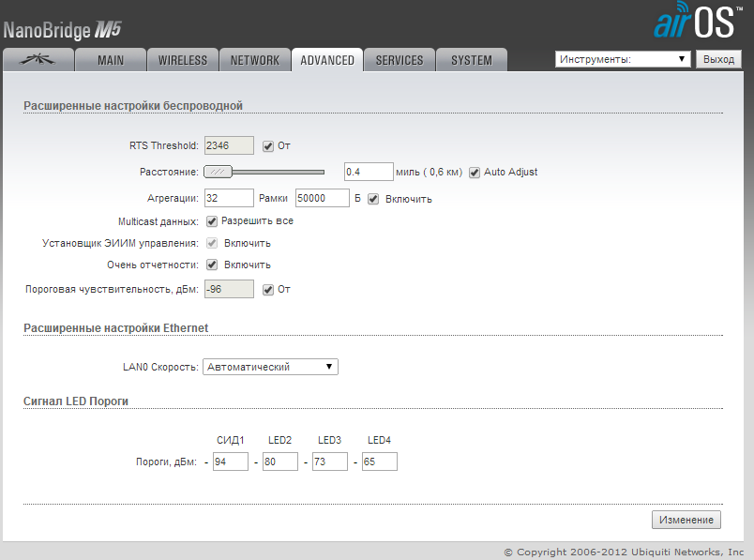
Task: Click the Сигнал LED Пороги heading
Action: tap(76, 401)
